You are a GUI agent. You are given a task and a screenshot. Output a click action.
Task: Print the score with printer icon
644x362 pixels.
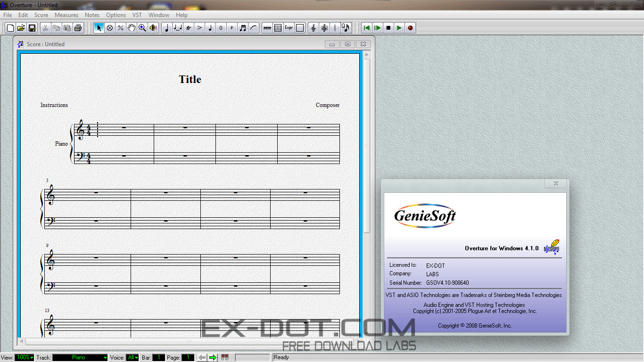78,28
